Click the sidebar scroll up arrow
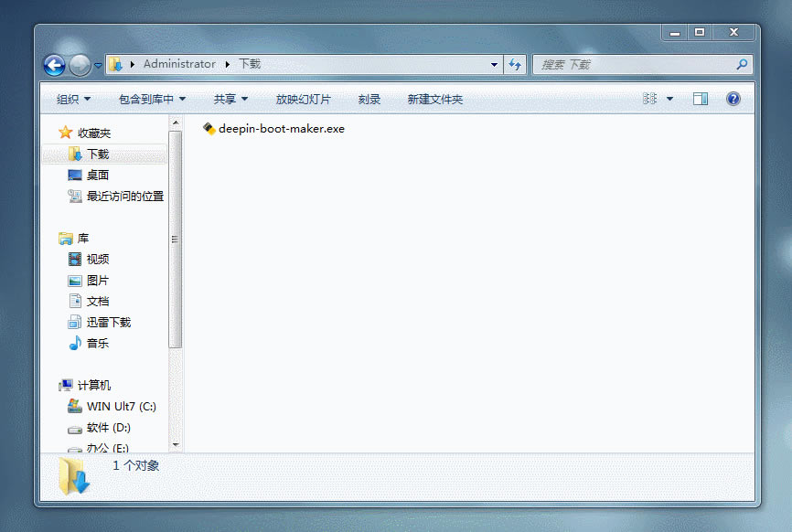The image size is (792, 532). (x=176, y=122)
